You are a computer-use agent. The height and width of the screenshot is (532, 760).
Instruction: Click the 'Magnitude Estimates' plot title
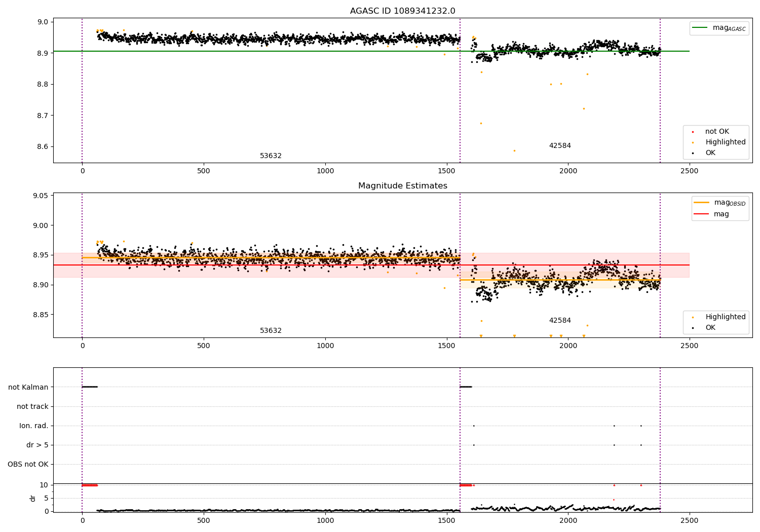click(402, 186)
